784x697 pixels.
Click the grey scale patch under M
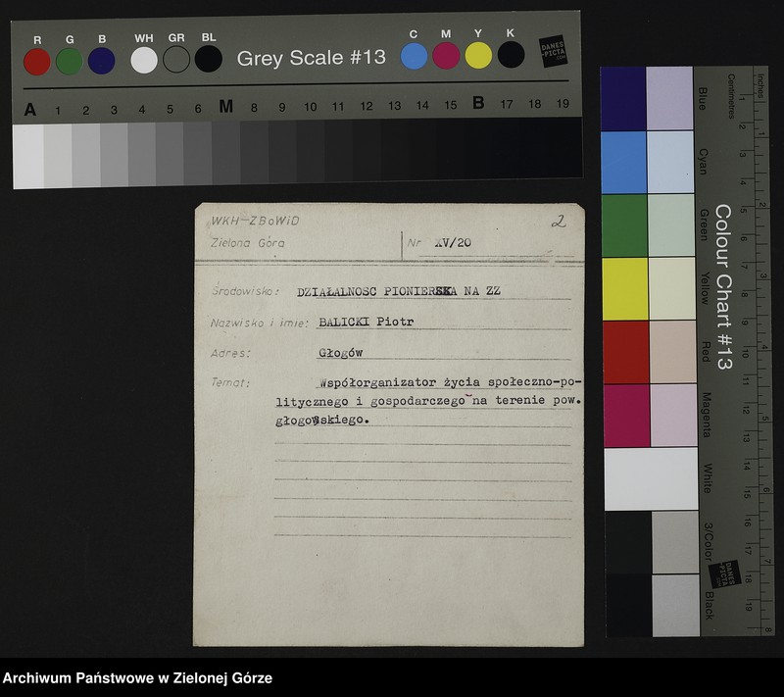(226, 152)
